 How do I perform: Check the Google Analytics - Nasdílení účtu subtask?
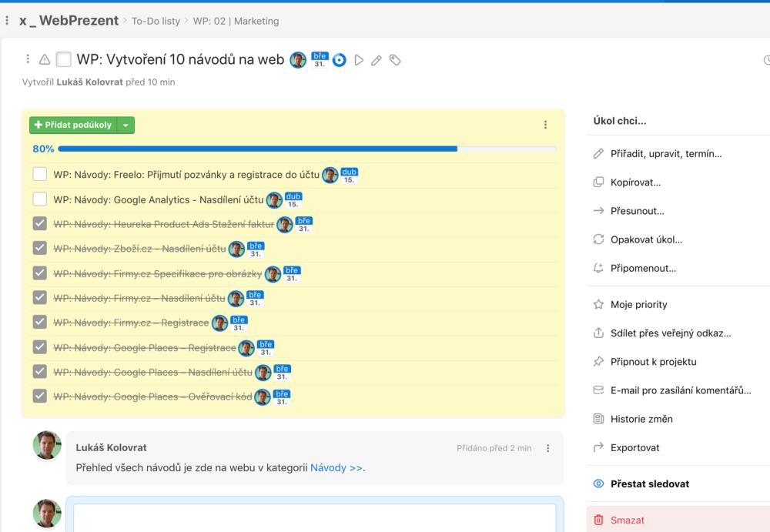(x=40, y=199)
